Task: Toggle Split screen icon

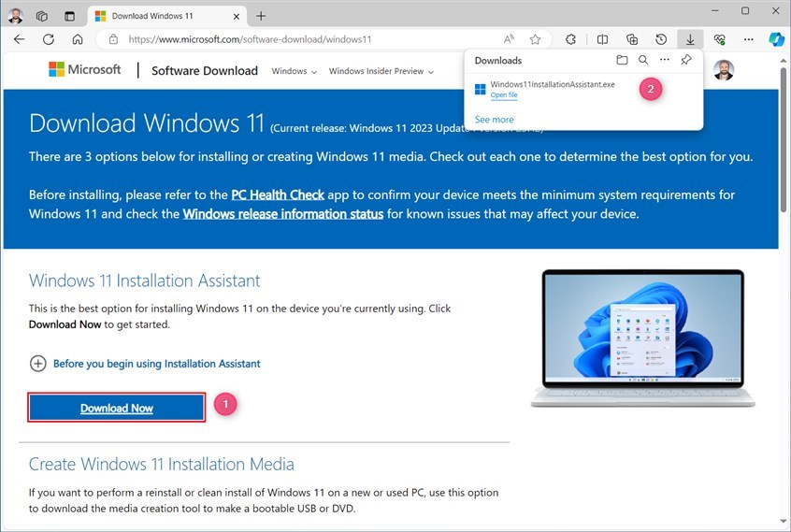Action: click(602, 39)
